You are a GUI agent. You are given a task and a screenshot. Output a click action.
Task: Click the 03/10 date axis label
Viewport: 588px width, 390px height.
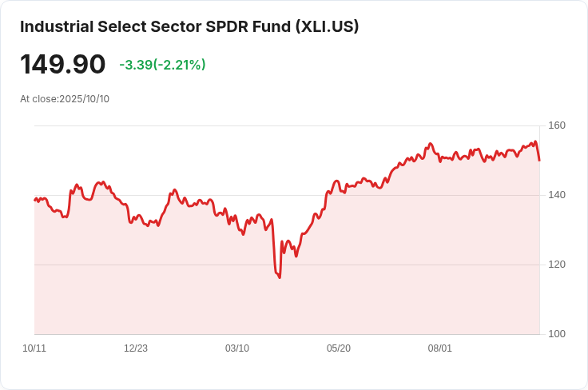(x=237, y=348)
